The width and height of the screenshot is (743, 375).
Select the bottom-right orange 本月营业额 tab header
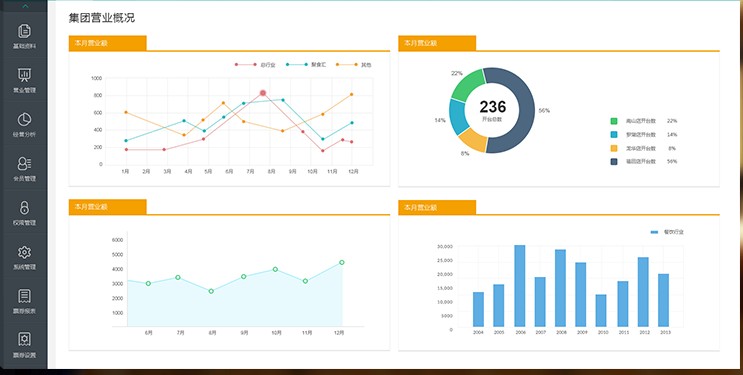437,208
